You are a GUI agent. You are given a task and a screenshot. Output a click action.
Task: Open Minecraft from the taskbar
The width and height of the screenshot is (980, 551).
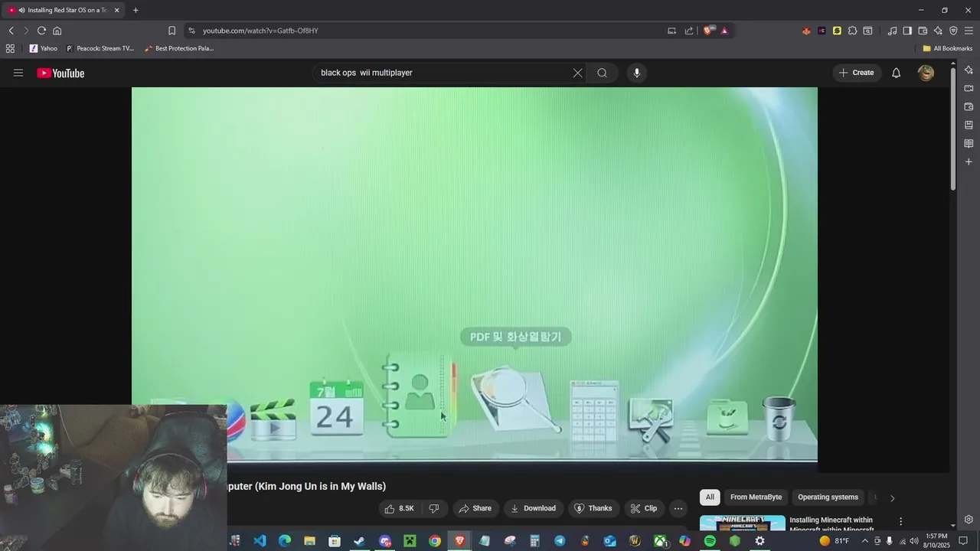(410, 541)
